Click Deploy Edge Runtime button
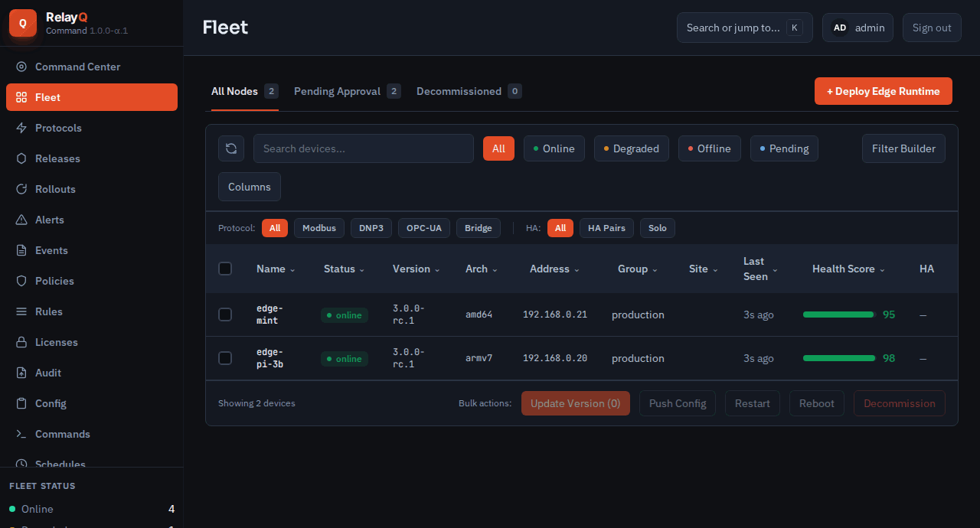 (884, 91)
